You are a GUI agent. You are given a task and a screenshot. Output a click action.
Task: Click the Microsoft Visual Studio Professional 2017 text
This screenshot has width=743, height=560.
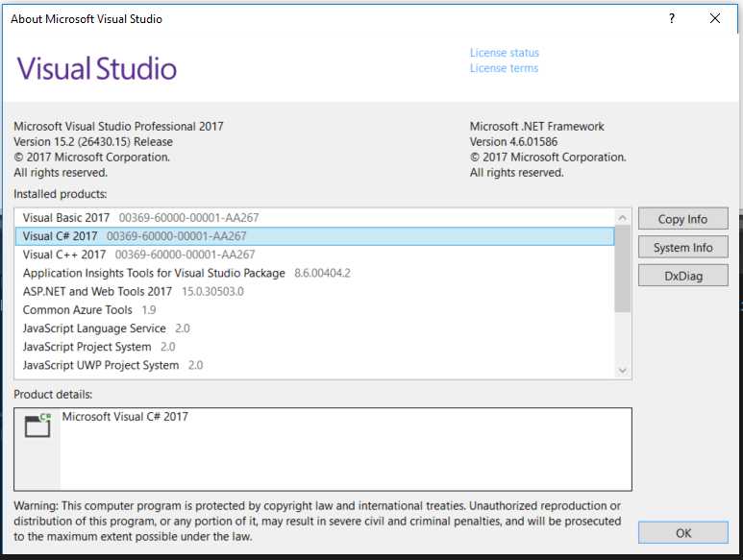point(118,127)
